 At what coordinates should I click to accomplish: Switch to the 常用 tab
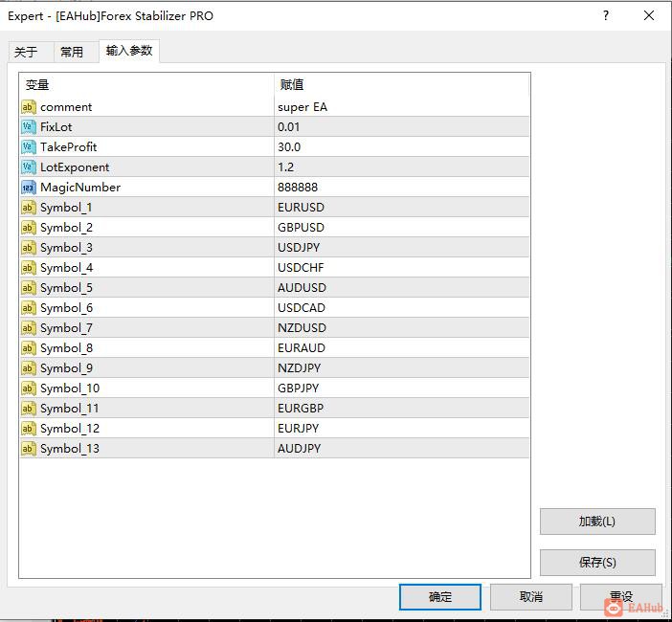tap(76, 52)
